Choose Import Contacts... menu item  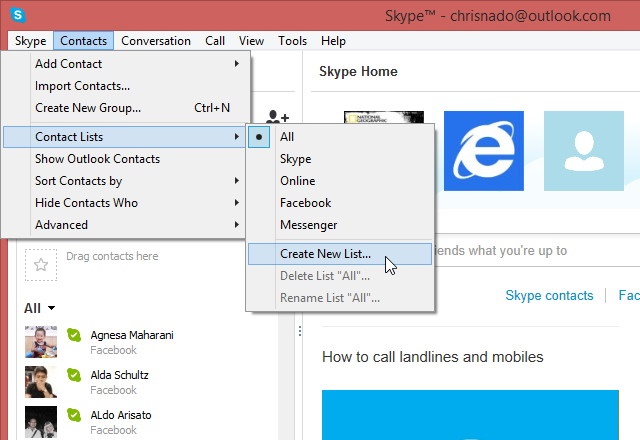[x=126, y=86]
